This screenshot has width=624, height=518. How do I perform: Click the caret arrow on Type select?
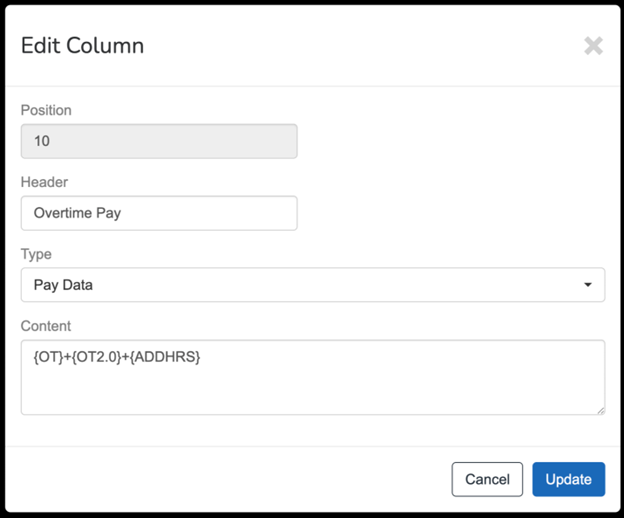(587, 285)
